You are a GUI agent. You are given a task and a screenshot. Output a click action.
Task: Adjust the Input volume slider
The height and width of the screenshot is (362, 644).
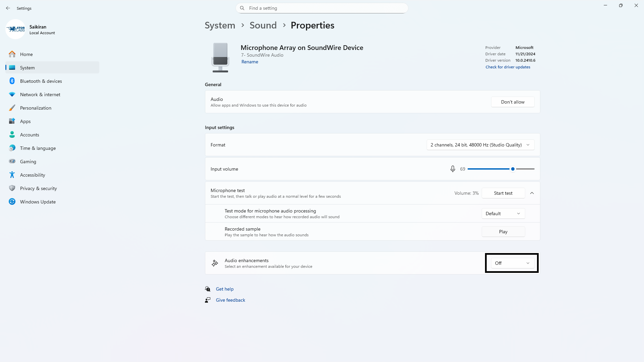click(513, 169)
